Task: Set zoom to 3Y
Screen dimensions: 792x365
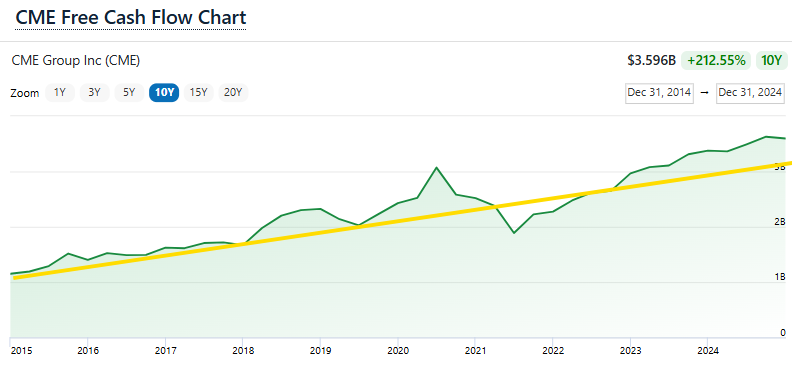Action: [94, 93]
